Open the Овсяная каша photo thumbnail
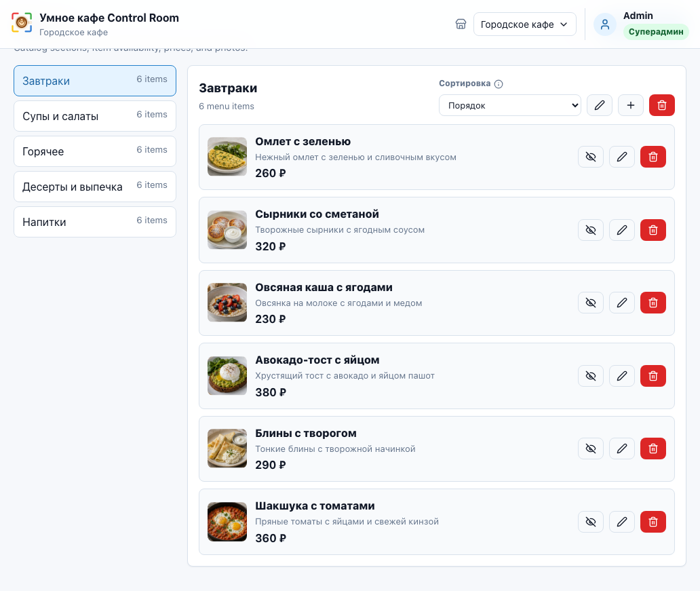Viewport: 700px width, 591px height. coord(227,303)
